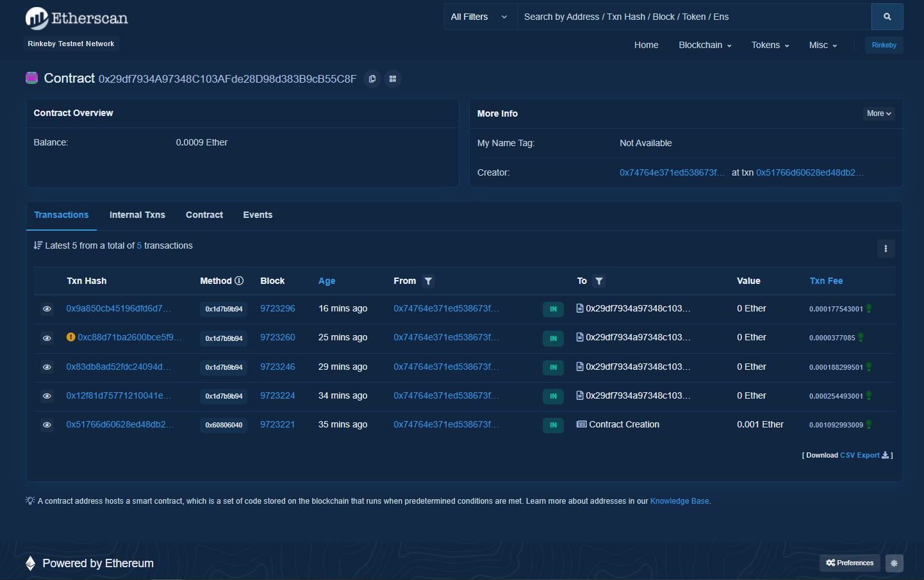Preview transaction 0x83db8ad52fdc24094d with eye icon

(47, 367)
